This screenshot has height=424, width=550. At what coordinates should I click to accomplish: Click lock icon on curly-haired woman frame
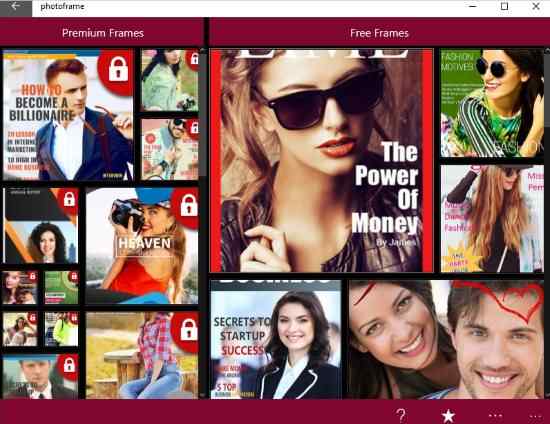coord(69,199)
